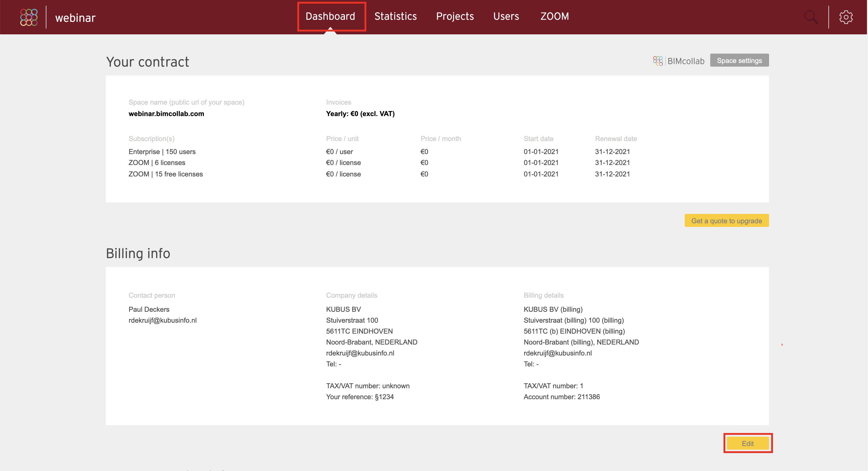Image resolution: width=868 pixels, height=471 pixels.
Task: Click Stuiverstraat 100 company address
Action: pos(352,320)
